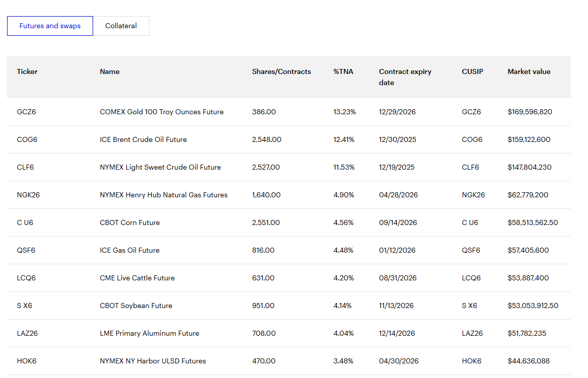Screen dimensions: 588x378
Task: Click CBOT Soybean Future name
Action: tap(136, 306)
